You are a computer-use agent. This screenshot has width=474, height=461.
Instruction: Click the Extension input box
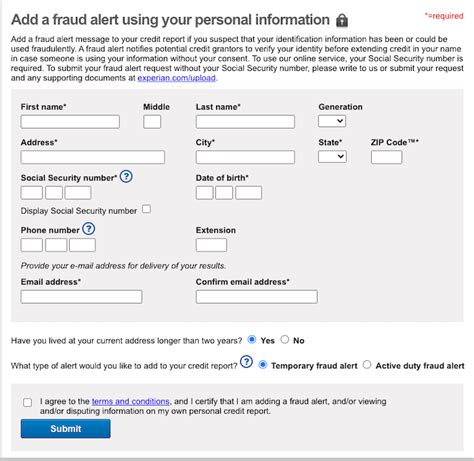point(211,245)
